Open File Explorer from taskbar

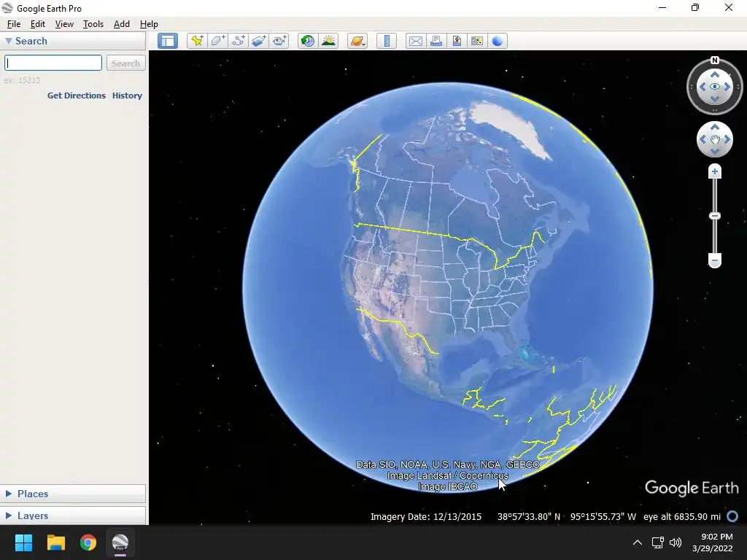click(x=55, y=542)
